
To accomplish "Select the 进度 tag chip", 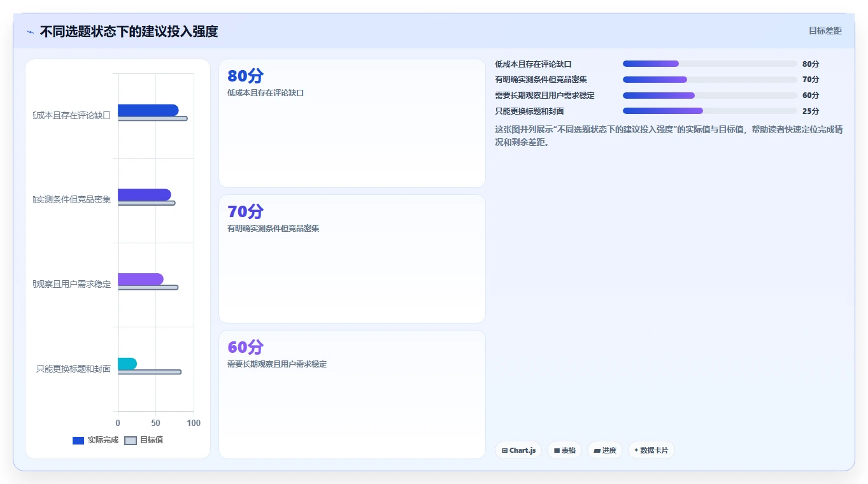I will click(x=605, y=450).
